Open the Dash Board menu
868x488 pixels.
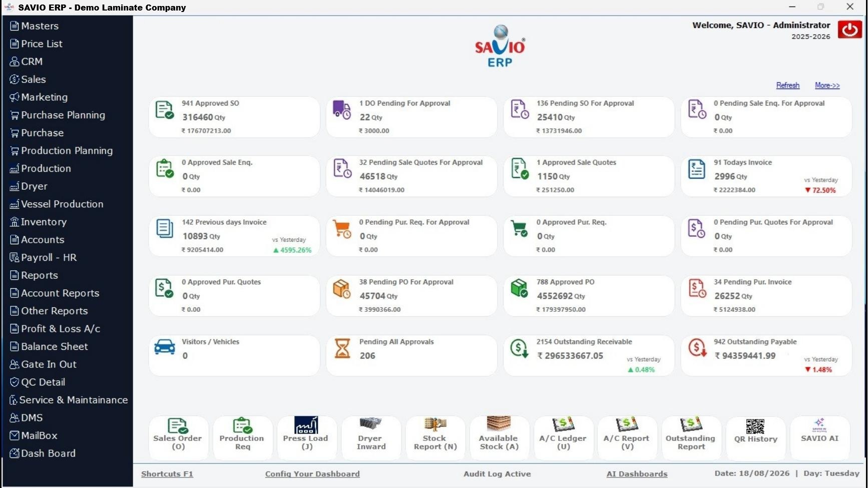43,453
